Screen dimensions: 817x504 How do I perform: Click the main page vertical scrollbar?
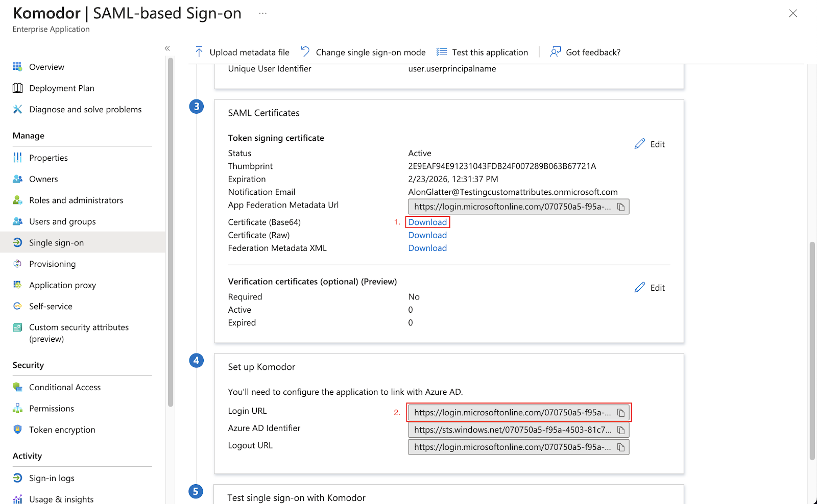[x=812, y=351]
